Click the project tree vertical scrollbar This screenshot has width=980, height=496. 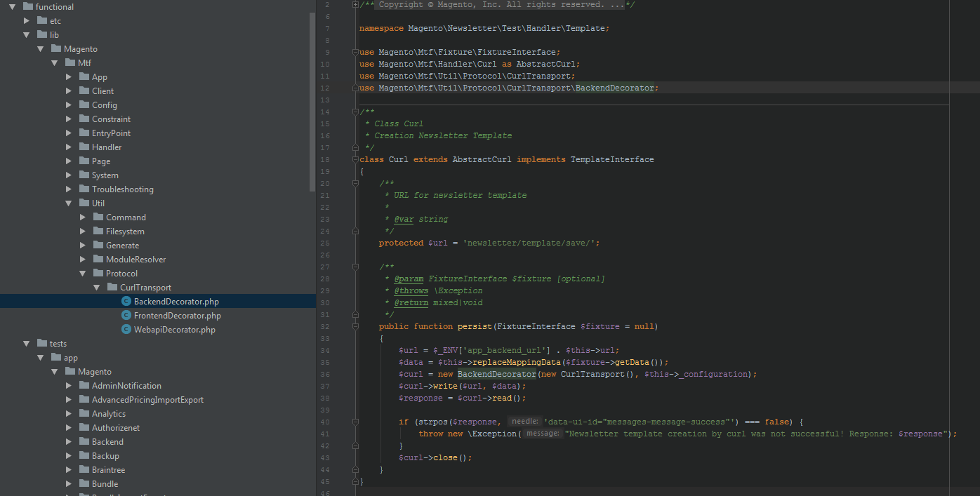312,102
